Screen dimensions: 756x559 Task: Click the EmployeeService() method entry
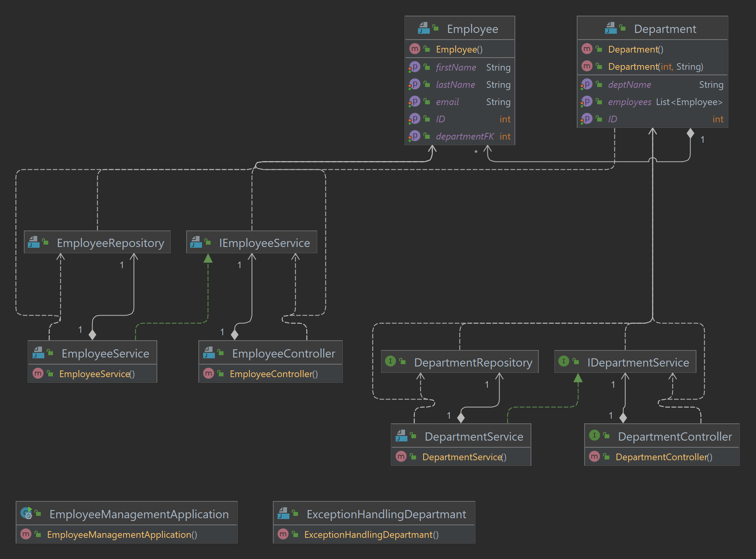[97, 374]
